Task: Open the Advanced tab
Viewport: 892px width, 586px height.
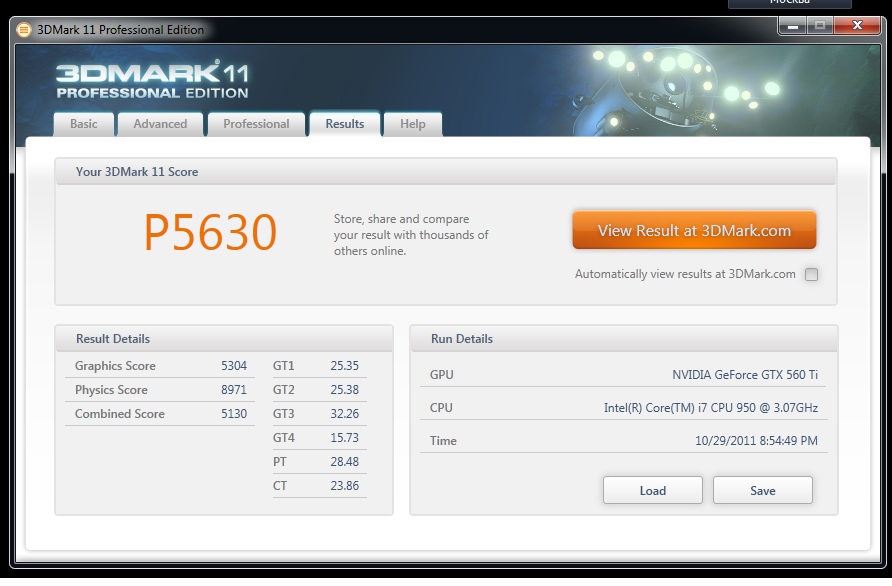Action: (x=160, y=124)
